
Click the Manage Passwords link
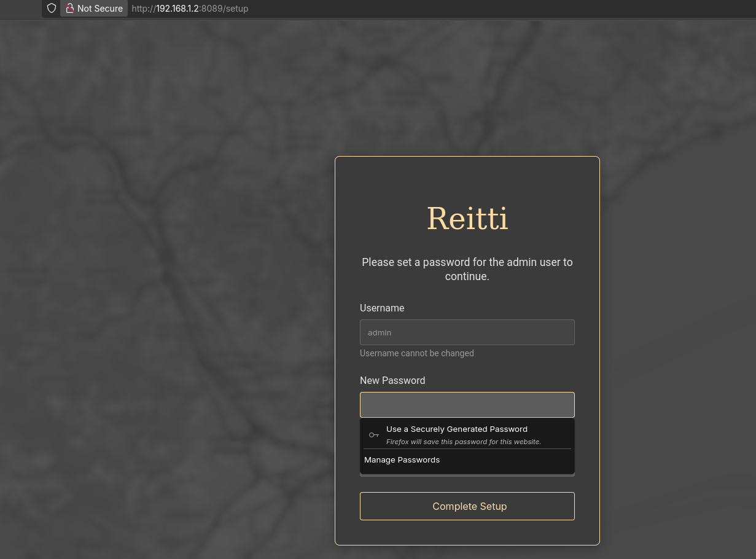click(x=402, y=459)
